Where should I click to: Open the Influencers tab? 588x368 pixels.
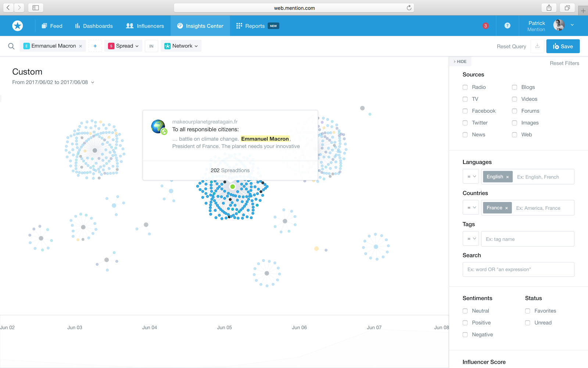pos(145,26)
